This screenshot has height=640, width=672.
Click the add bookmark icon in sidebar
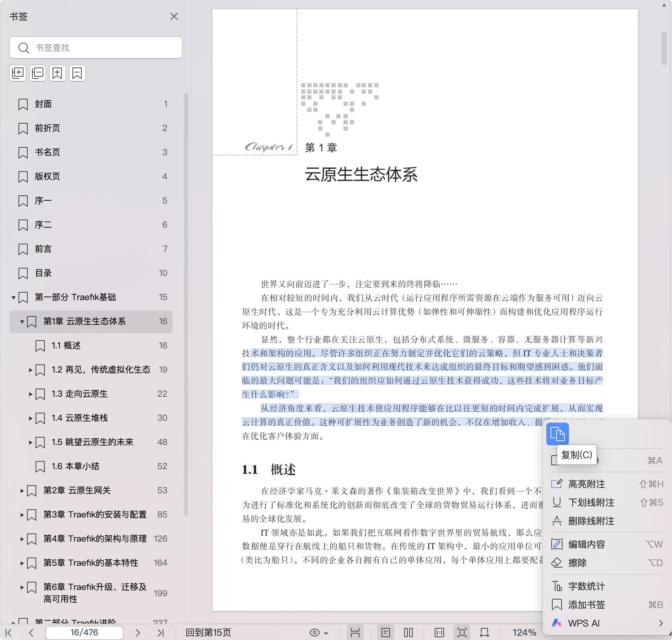coord(58,73)
